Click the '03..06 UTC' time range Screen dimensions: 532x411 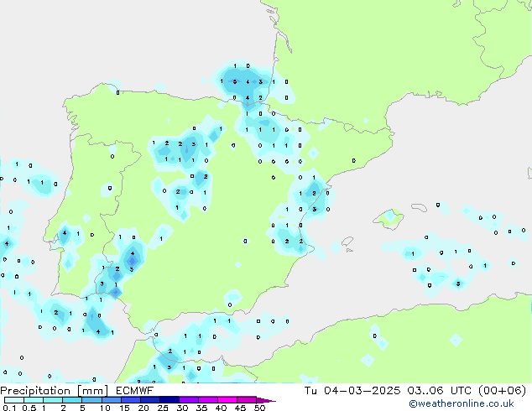tap(440, 391)
